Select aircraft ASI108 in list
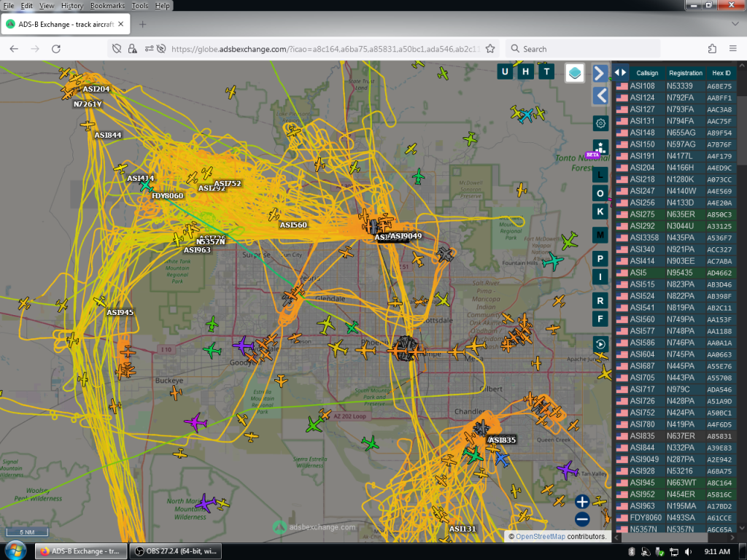 pos(676,86)
